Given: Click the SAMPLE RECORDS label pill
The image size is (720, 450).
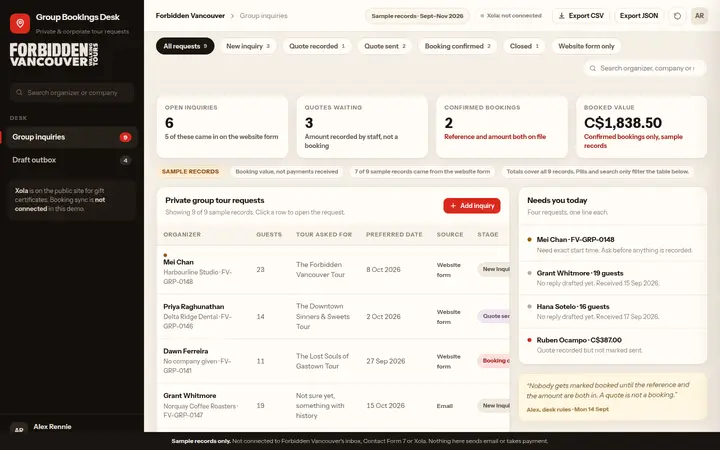Looking at the screenshot, I should pyautogui.click(x=190, y=171).
